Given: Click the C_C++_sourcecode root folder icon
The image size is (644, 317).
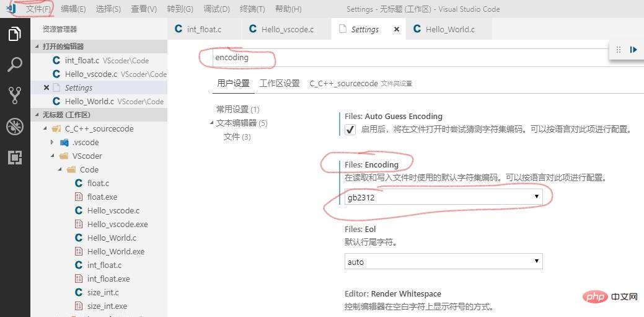Looking at the screenshot, I should [x=56, y=128].
